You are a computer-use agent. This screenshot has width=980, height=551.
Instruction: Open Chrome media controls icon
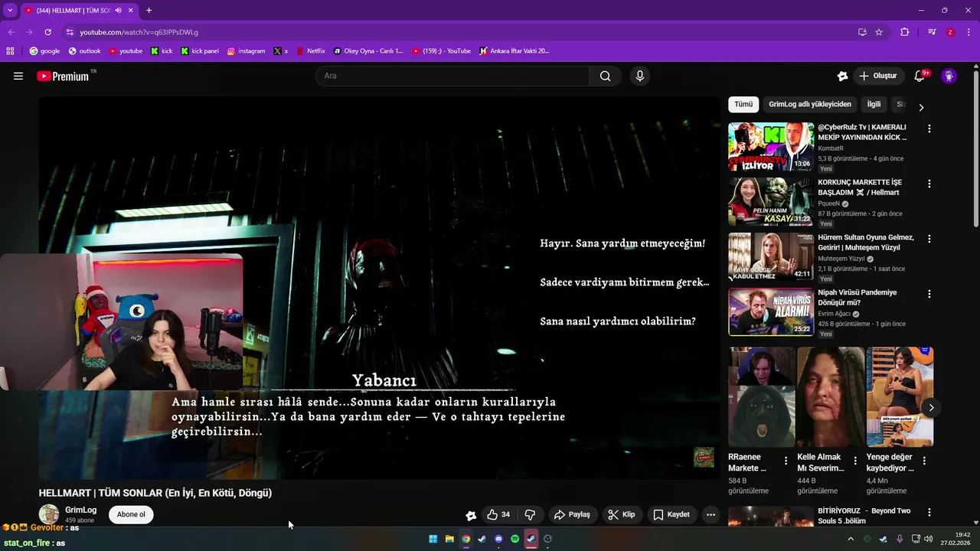(932, 32)
